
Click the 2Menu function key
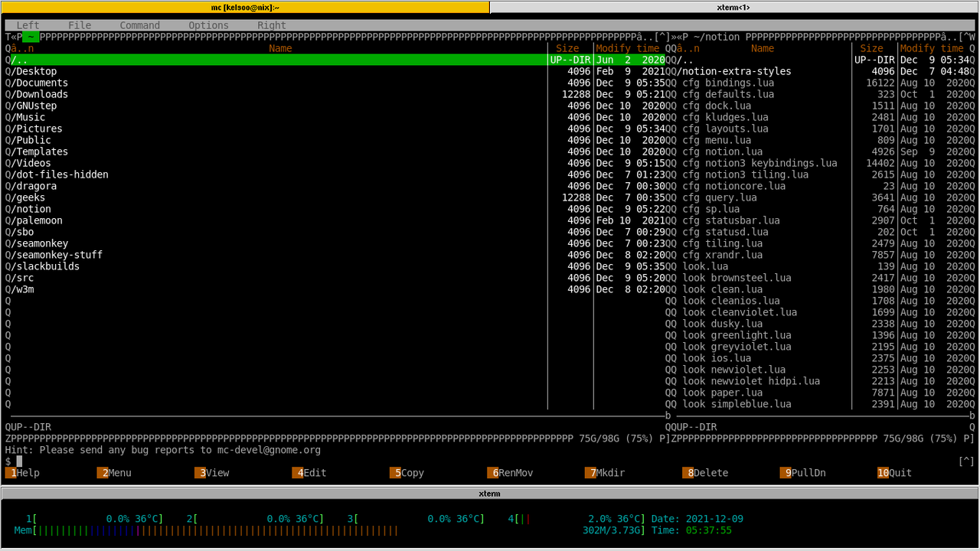(114, 473)
